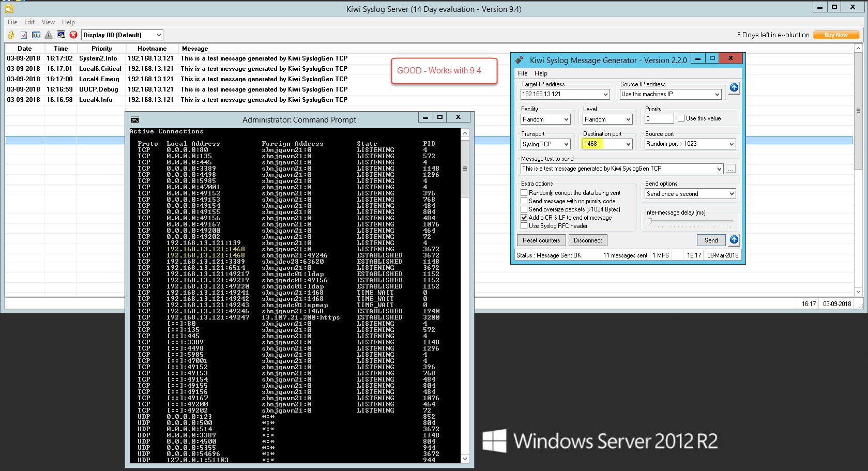This screenshot has height=471, width=868.
Task: Enable Randomly corrupt the data being sent
Action: pyautogui.click(x=524, y=193)
